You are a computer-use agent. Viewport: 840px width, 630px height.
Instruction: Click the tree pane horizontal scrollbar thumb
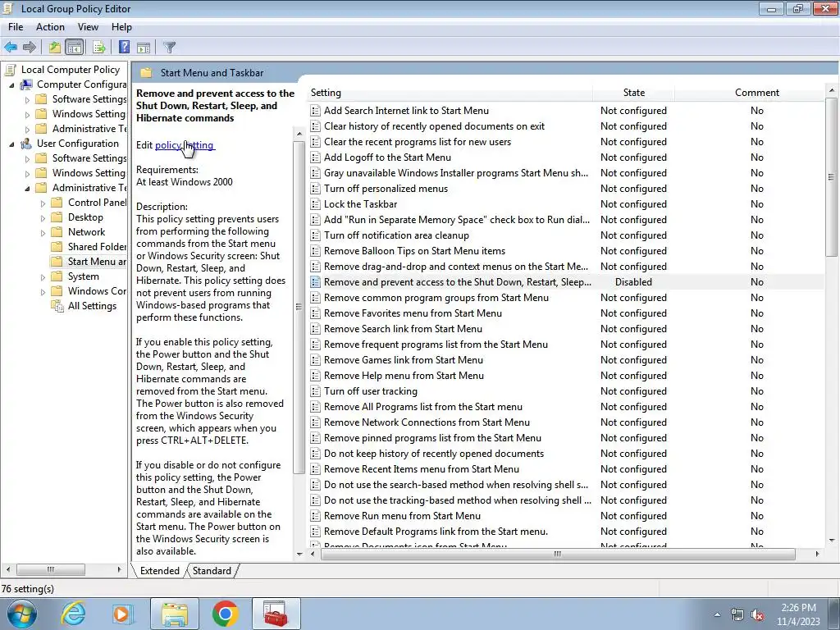[50, 569]
